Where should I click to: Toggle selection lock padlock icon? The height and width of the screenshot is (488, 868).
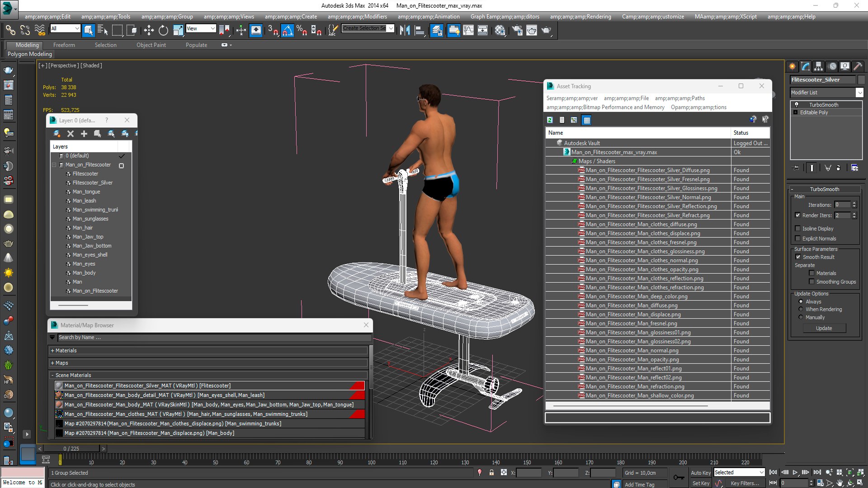coord(491,473)
